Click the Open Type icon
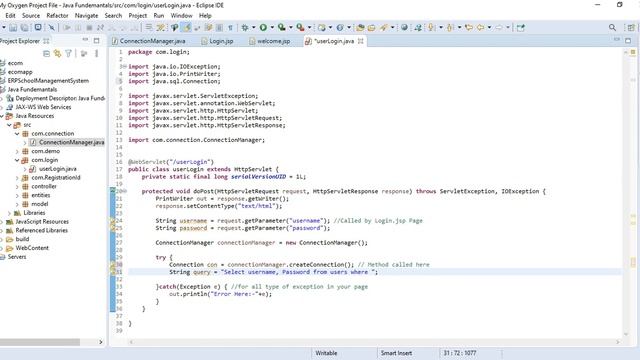The height and width of the screenshot is (360, 640). 360,28
